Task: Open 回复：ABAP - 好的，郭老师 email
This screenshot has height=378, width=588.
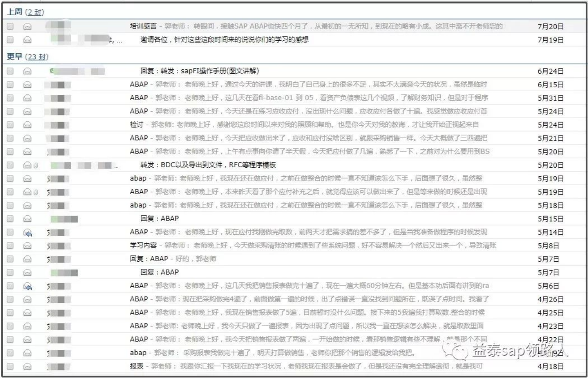Action: (173, 259)
